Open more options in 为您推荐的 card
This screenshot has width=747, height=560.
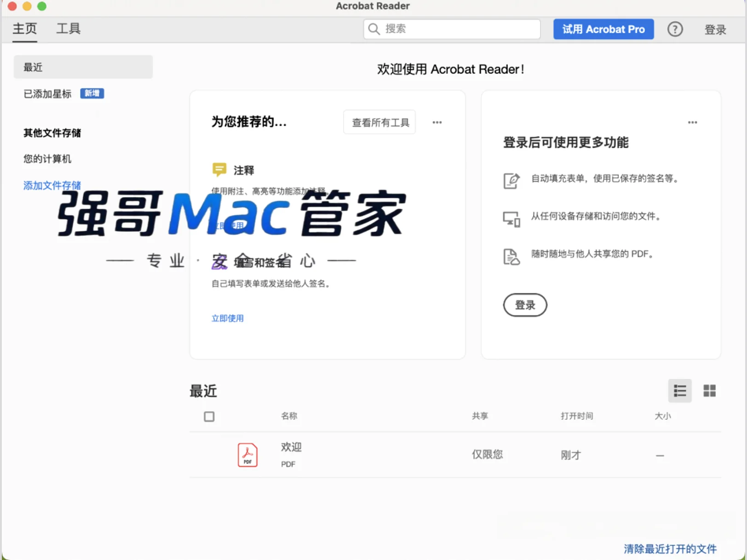coord(437,122)
